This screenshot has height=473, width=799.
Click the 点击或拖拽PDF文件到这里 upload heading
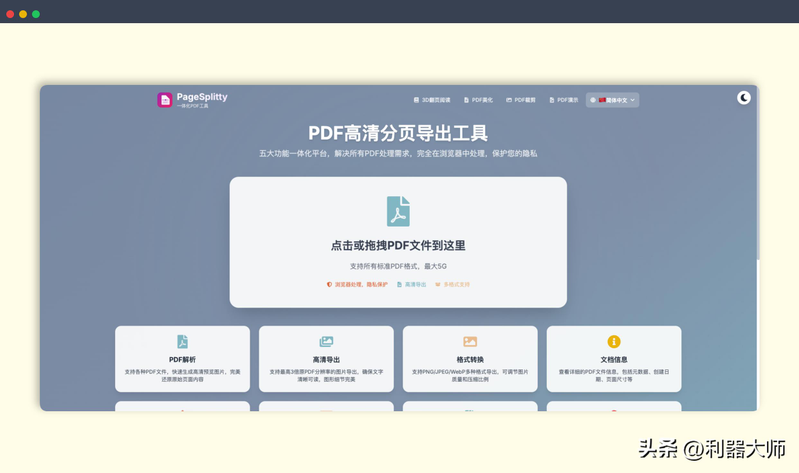398,246
